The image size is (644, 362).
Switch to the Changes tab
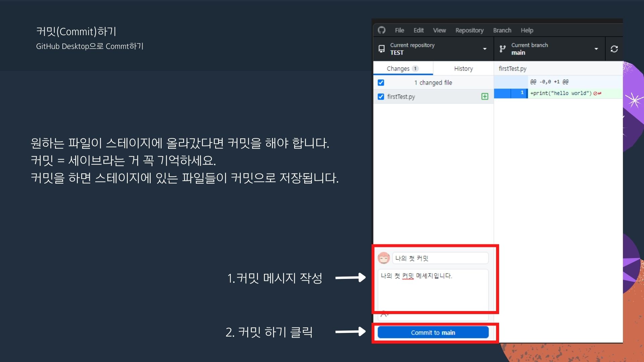(x=403, y=68)
